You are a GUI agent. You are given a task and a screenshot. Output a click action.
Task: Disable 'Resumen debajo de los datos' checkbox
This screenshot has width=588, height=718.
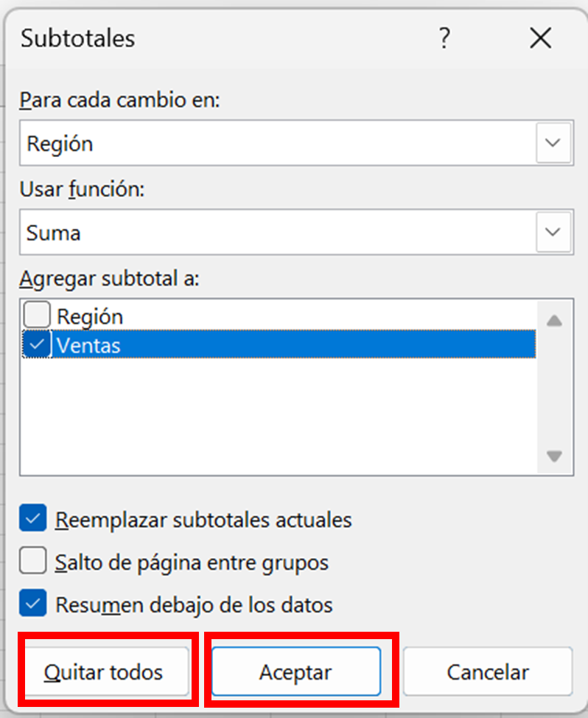coord(33,605)
